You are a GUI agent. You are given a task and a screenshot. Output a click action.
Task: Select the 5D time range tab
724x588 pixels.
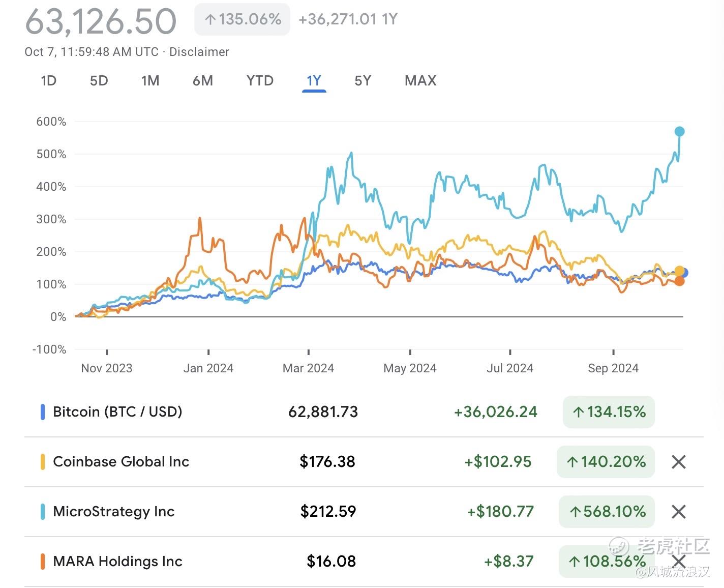[x=99, y=81]
